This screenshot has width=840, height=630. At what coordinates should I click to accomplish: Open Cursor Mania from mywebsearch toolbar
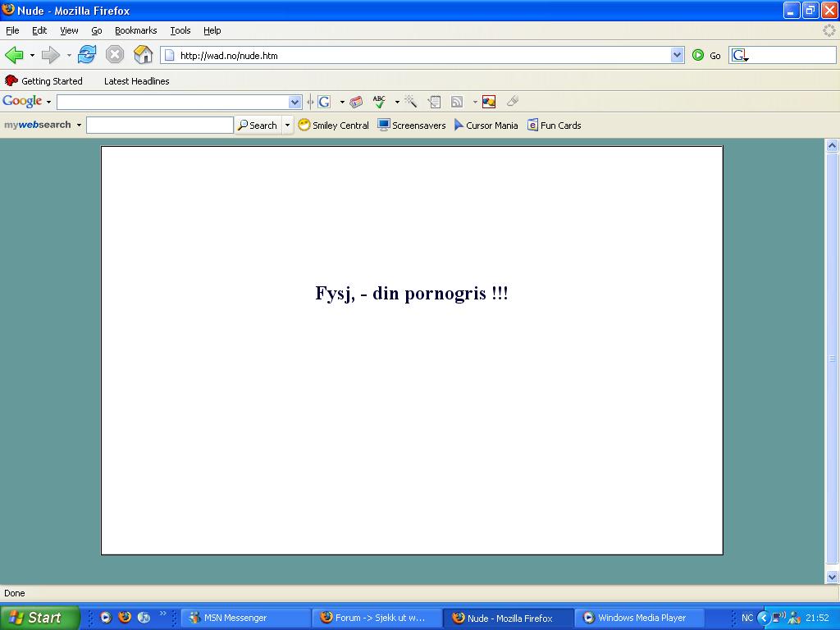486,126
